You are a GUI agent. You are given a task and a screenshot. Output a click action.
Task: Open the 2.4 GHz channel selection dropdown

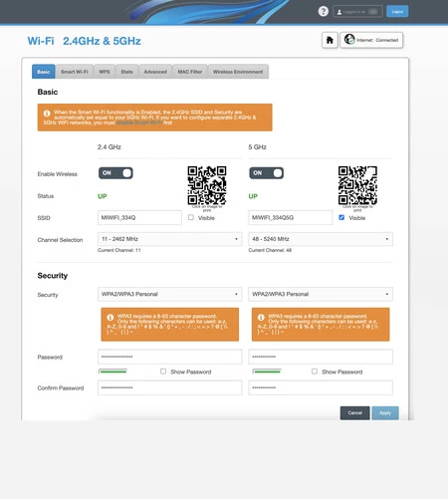(x=170, y=239)
